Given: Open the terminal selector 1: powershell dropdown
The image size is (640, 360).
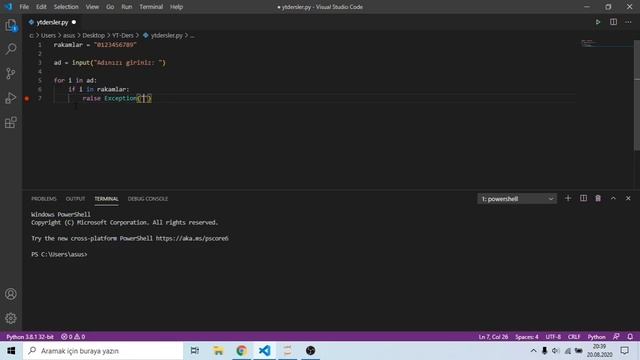Looking at the screenshot, I should coord(517,199).
